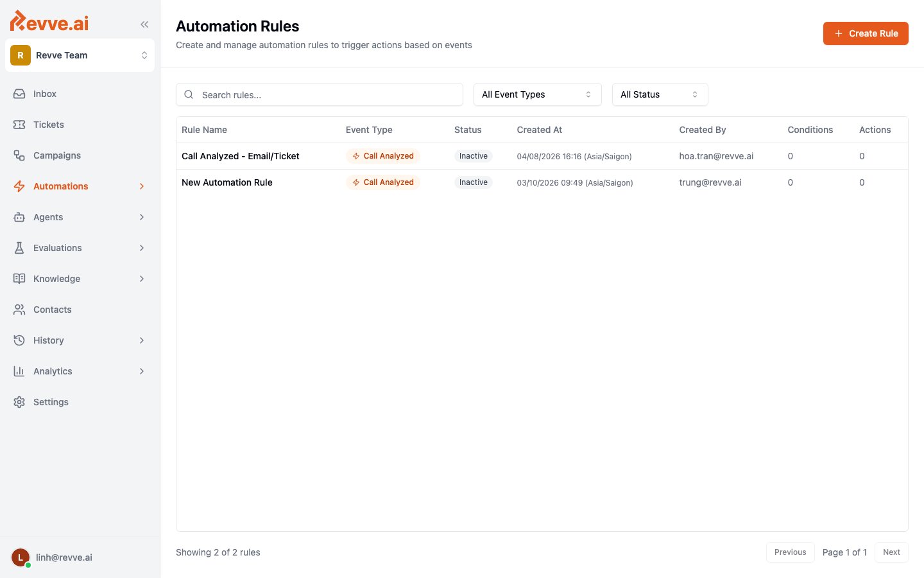Open Revve Team workspace switcher arrows
Image resolution: width=924 pixels, height=578 pixels.
[144, 55]
